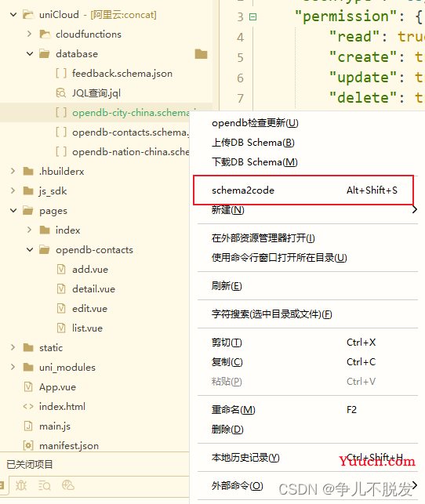
Task: Choose 本地历史记录(Y) menu item
Action: click(x=308, y=458)
